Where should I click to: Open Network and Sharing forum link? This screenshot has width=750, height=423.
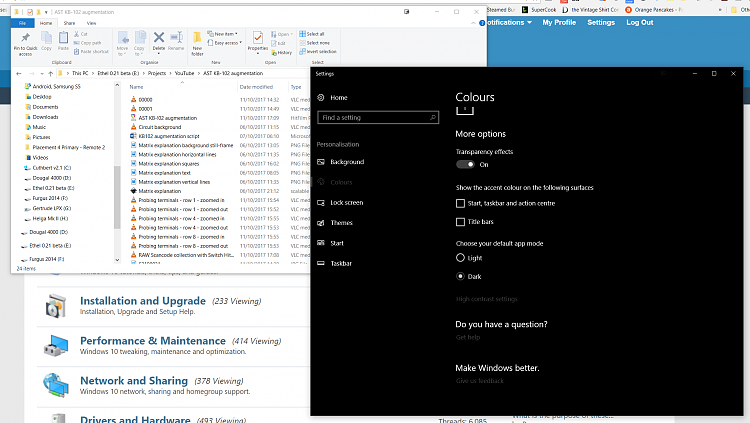pos(133,381)
